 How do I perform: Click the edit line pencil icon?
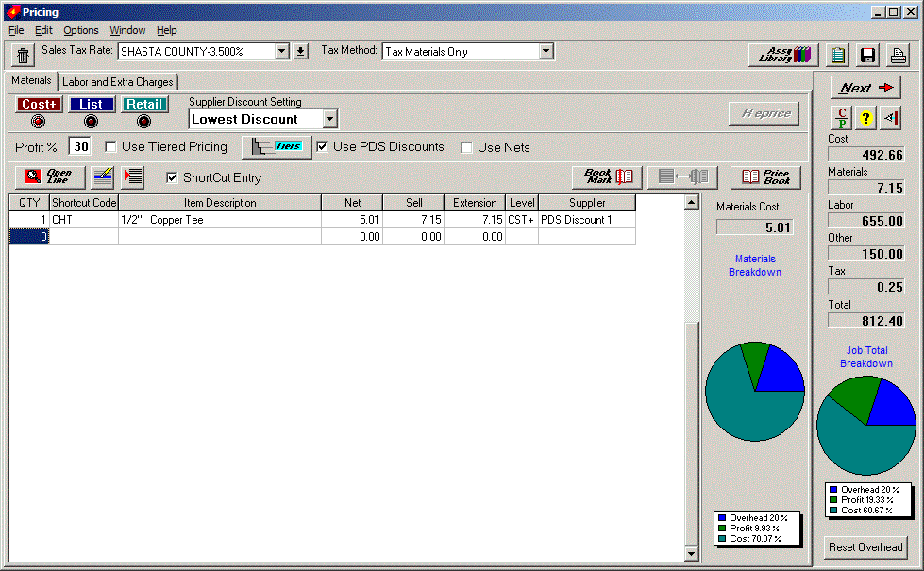coord(103,176)
